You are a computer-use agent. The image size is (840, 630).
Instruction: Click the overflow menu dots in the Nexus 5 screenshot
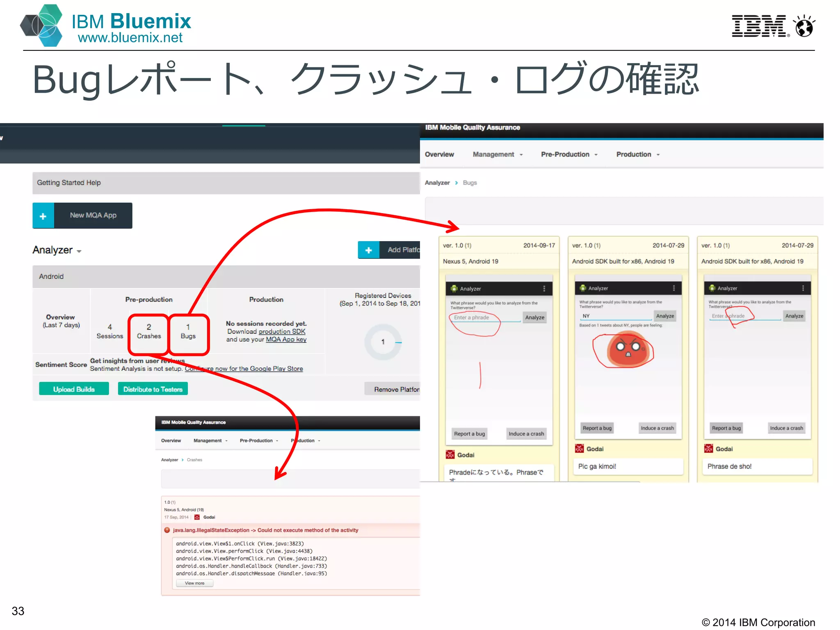544,289
